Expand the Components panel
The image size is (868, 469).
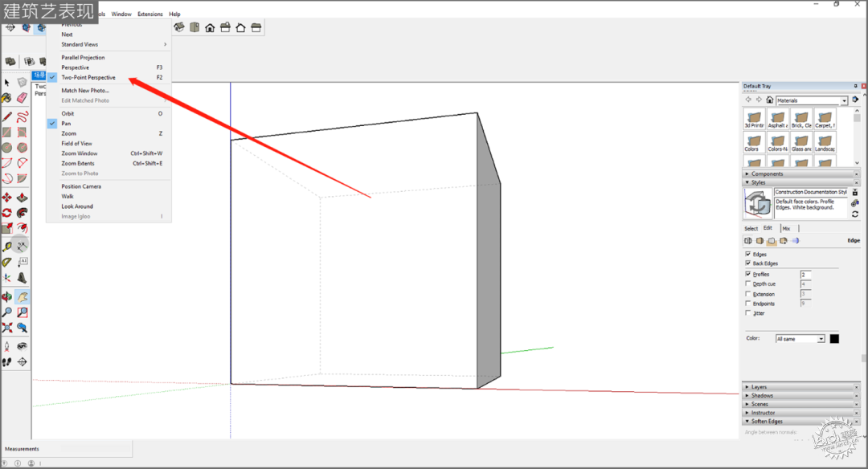[x=800, y=173]
